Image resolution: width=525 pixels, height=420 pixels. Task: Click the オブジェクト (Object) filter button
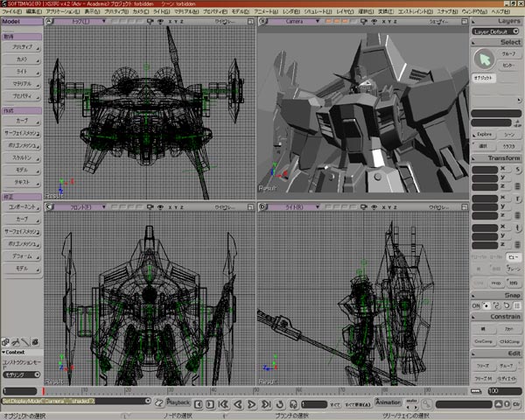point(484,78)
